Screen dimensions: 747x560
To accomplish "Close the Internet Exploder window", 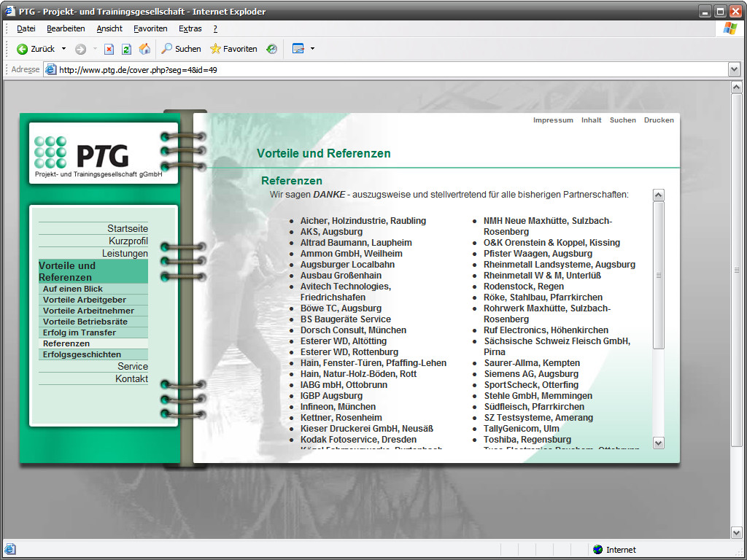I will (x=735, y=12).
